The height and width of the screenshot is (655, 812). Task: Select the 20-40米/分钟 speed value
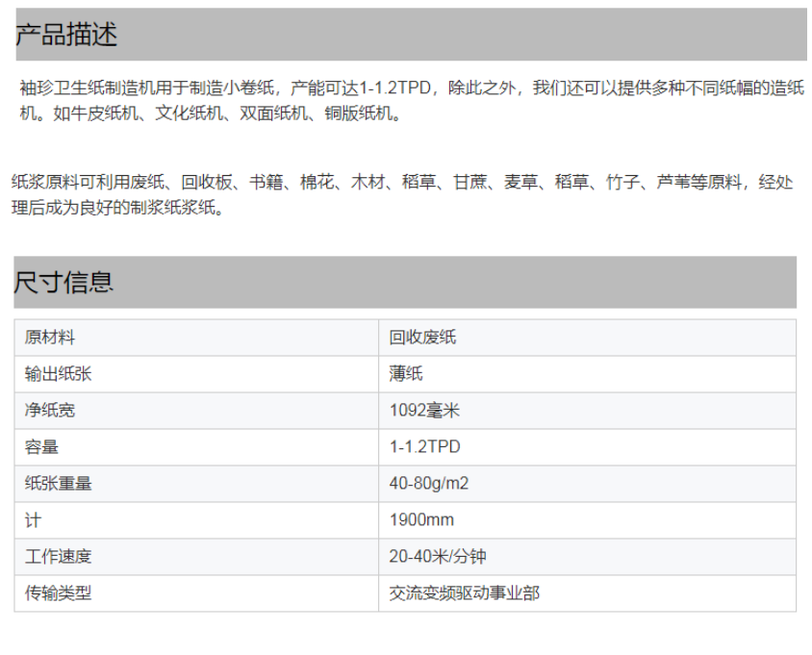click(x=438, y=557)
